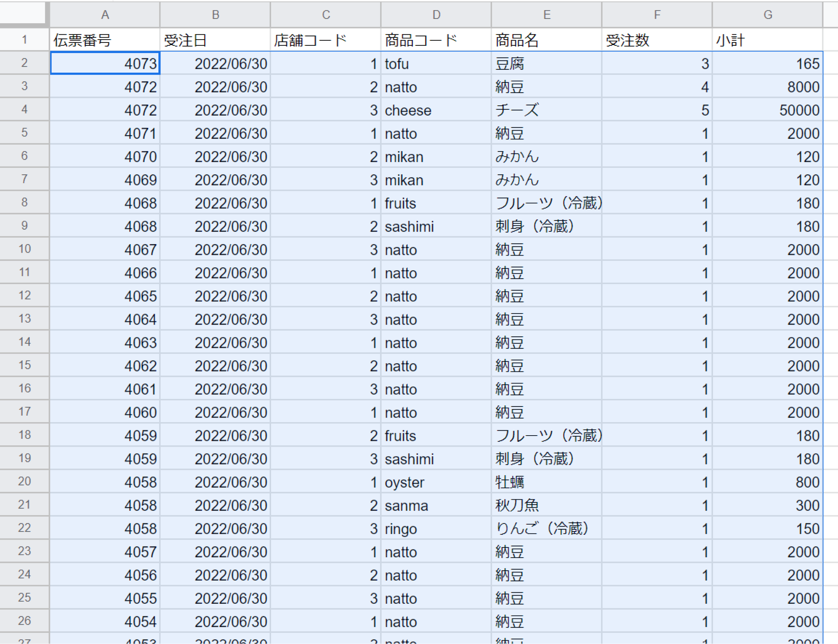The width and height of the screenshot is (838, 644).
Task: Click subtotal cell showing 50000
Action: (768, 110)
